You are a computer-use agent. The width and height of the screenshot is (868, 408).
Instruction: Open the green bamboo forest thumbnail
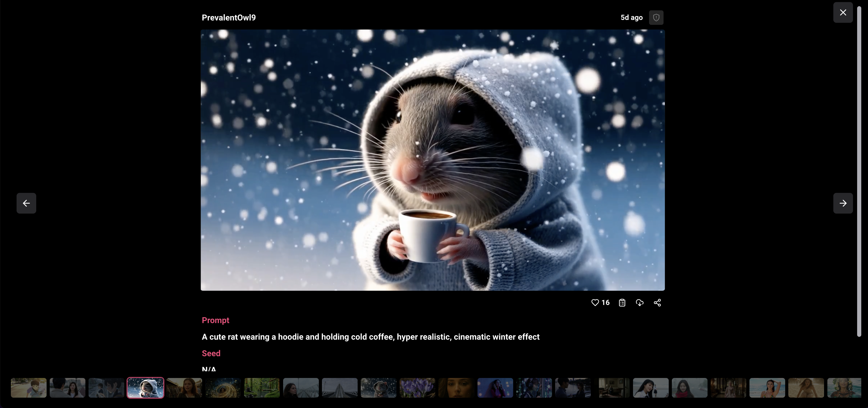(x=262, y=388)
